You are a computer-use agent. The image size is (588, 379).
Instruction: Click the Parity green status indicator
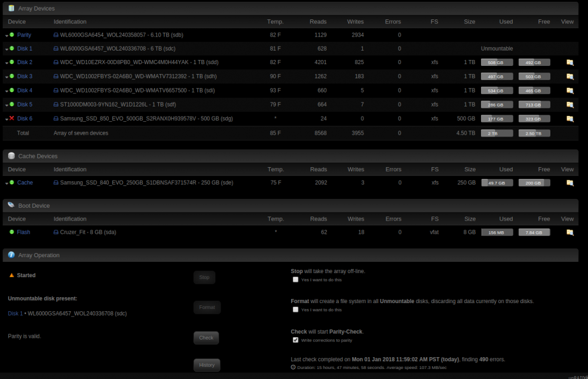(12, 35)
